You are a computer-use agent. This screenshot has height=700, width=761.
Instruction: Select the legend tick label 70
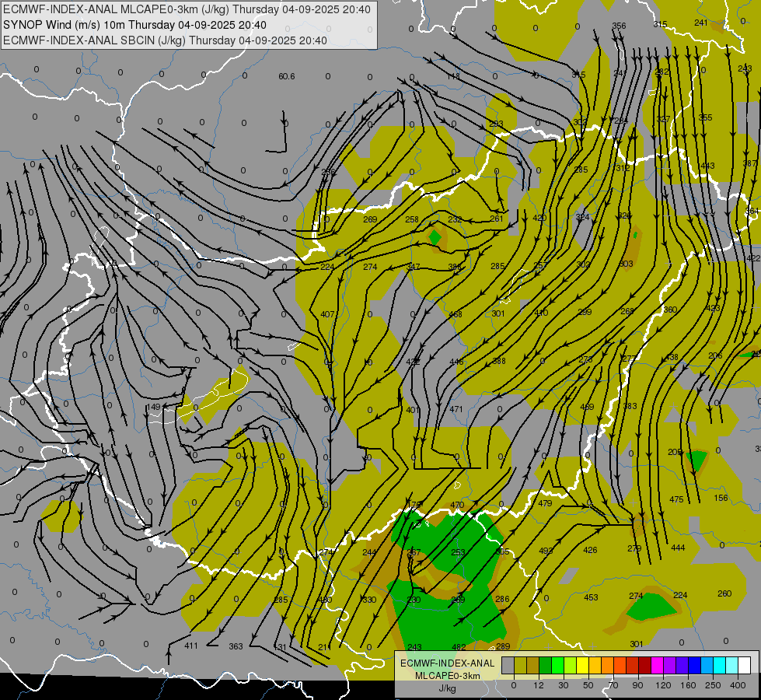tap(613, 685)
